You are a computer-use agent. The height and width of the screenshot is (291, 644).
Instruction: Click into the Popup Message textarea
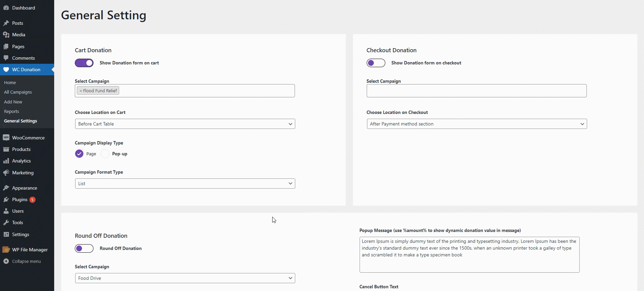pyautogui.click(x=470, y=255)
